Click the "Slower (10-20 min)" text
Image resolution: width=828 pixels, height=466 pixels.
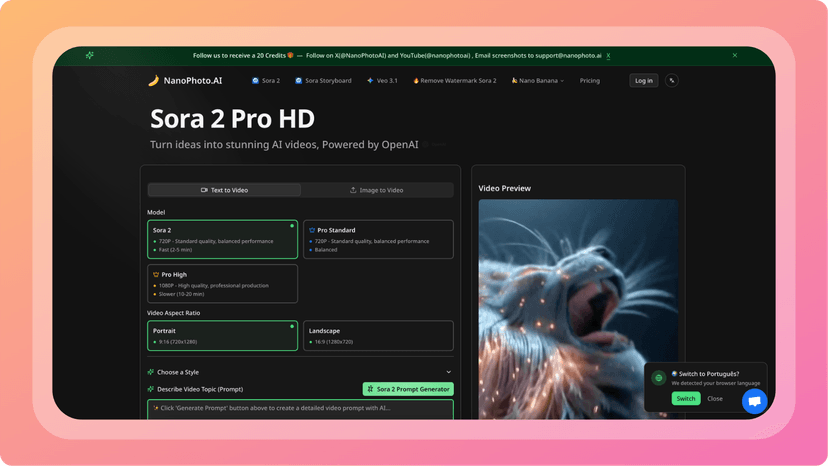pos(181,294)
